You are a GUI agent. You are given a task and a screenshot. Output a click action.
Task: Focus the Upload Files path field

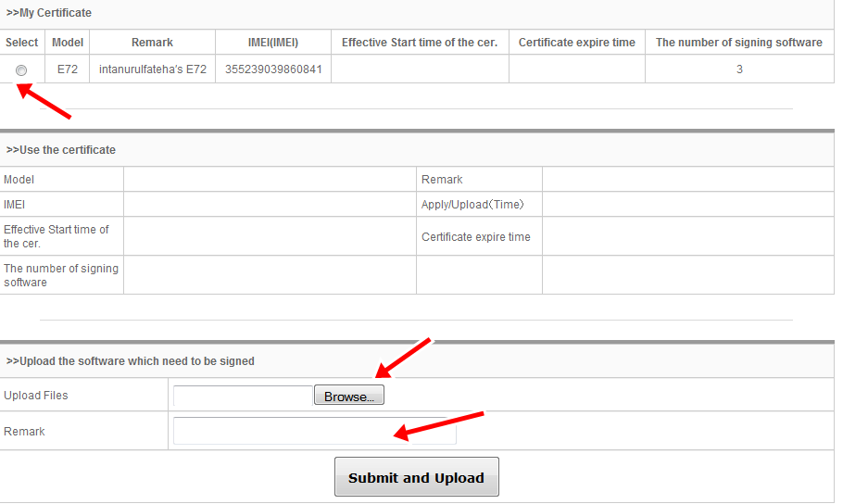click(243, 396)
